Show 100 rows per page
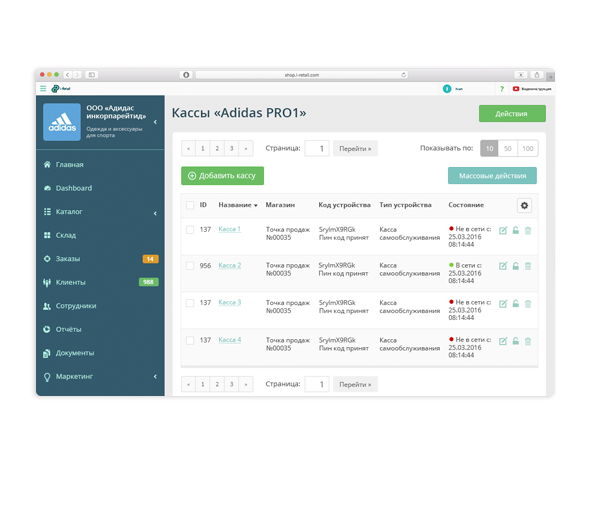 (x=528, y=148)
